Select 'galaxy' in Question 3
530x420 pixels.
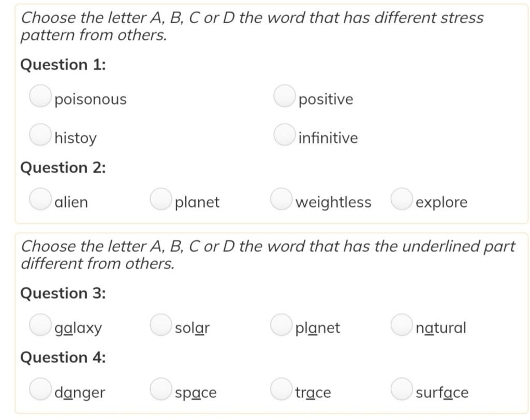pos(40,325)
